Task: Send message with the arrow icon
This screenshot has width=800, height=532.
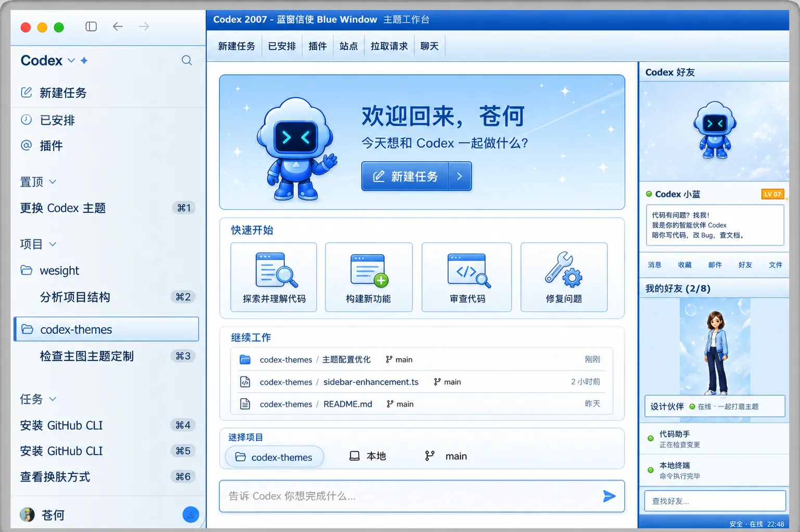Action: click(609, 496)
